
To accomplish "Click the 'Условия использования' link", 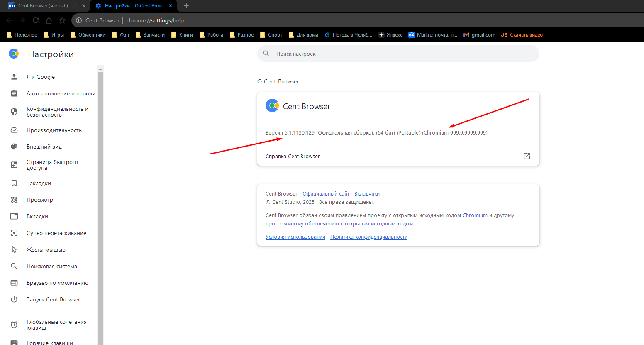I will (295, 237).
